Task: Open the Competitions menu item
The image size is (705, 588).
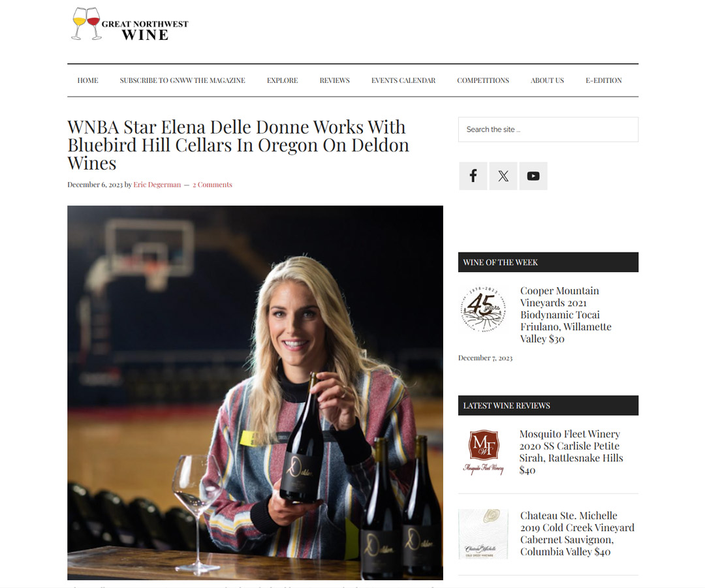Action: click(x=483, y=80)
